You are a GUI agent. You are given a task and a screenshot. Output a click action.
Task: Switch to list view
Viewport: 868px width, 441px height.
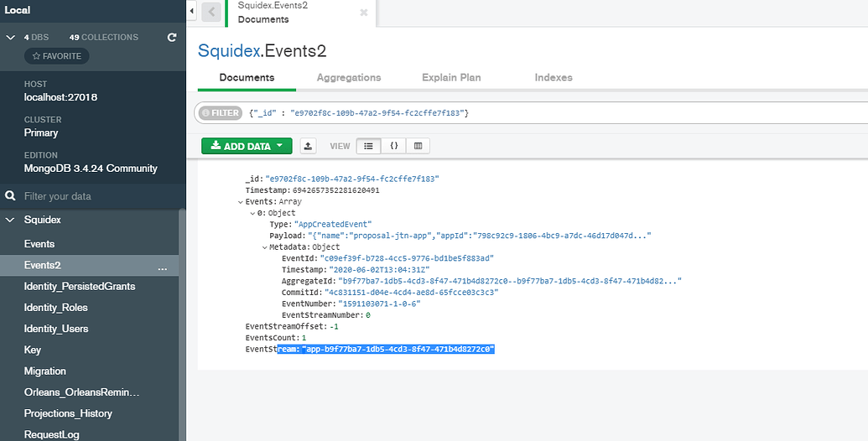[x=369, y=146]
